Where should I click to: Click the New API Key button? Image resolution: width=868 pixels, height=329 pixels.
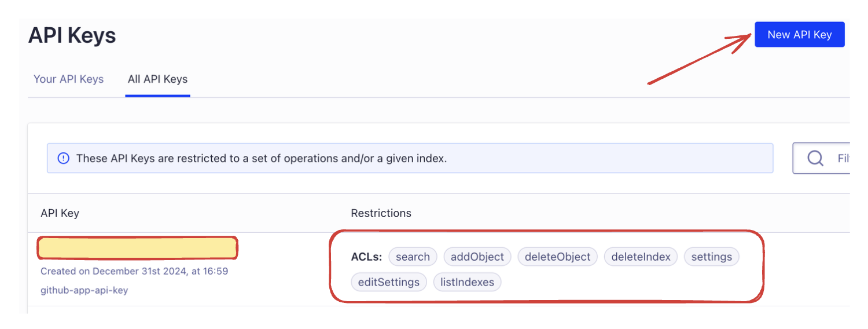tap(799, 35)
